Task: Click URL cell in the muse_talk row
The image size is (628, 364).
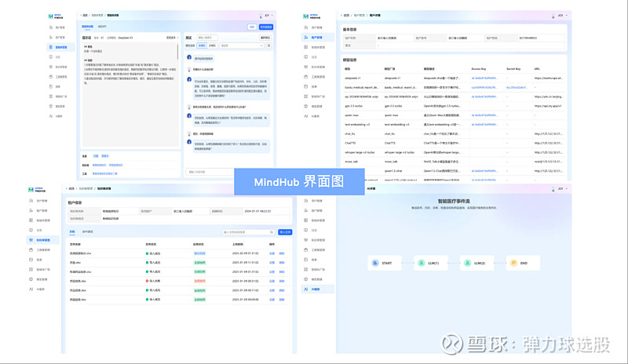Action: 547,162
